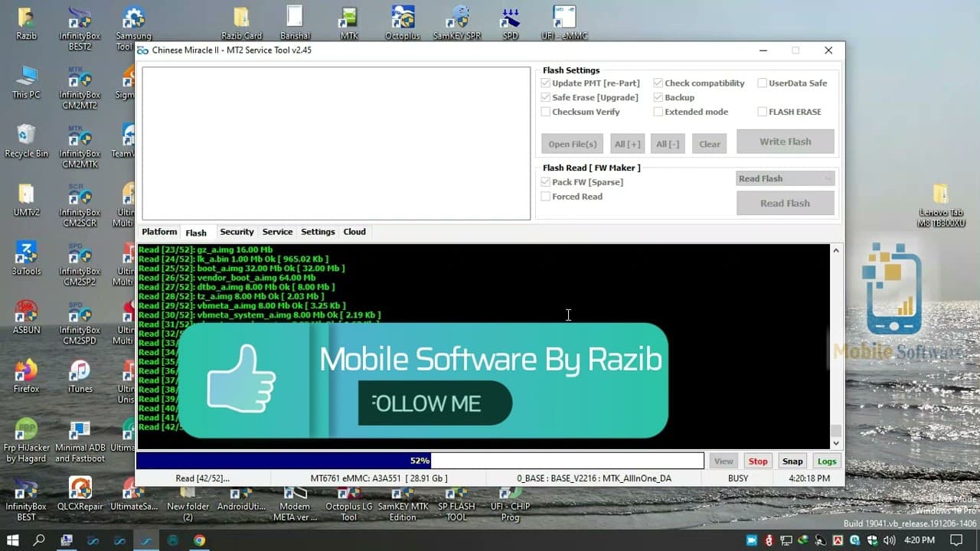Launch the MTK desktop shortcut
Image resolution: width=980 pixels, height=551 pixels.
pos(349,23)
